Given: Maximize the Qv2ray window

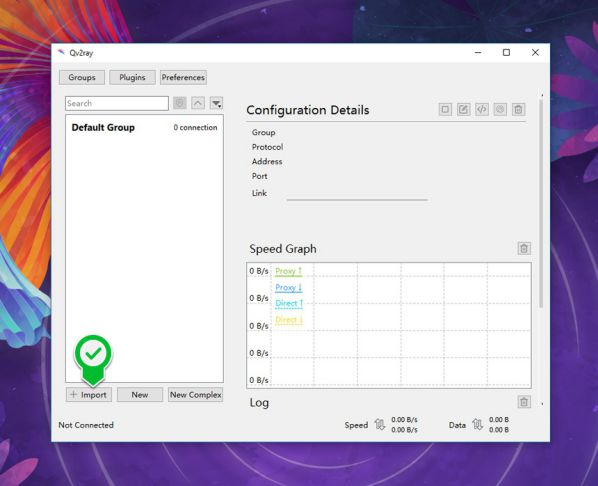Looking at the screenshot, I should coord(506,53).
